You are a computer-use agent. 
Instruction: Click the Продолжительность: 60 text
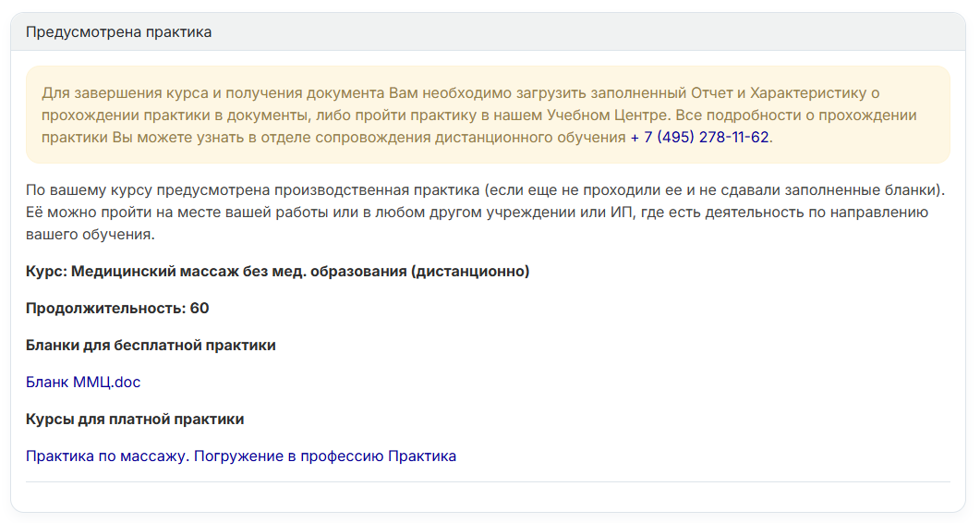pyautogui.click(x=117, y=309)
